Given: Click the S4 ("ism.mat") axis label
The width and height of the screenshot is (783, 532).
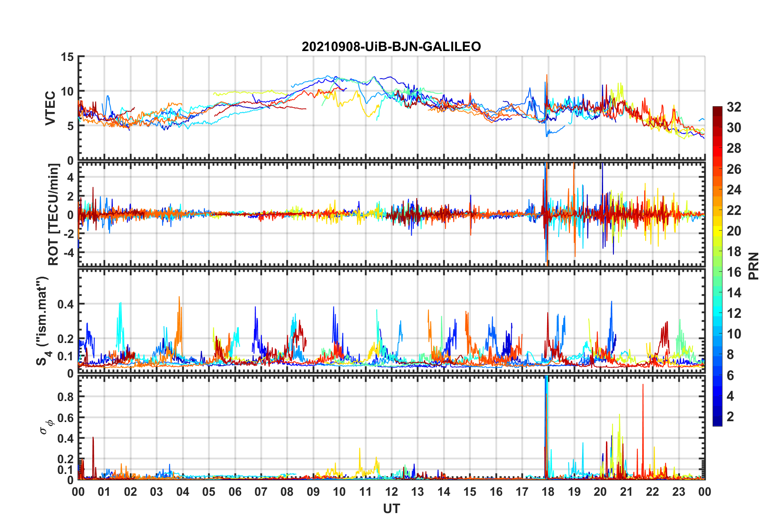Looking at the screenshot, I should (x=42, y=321).
